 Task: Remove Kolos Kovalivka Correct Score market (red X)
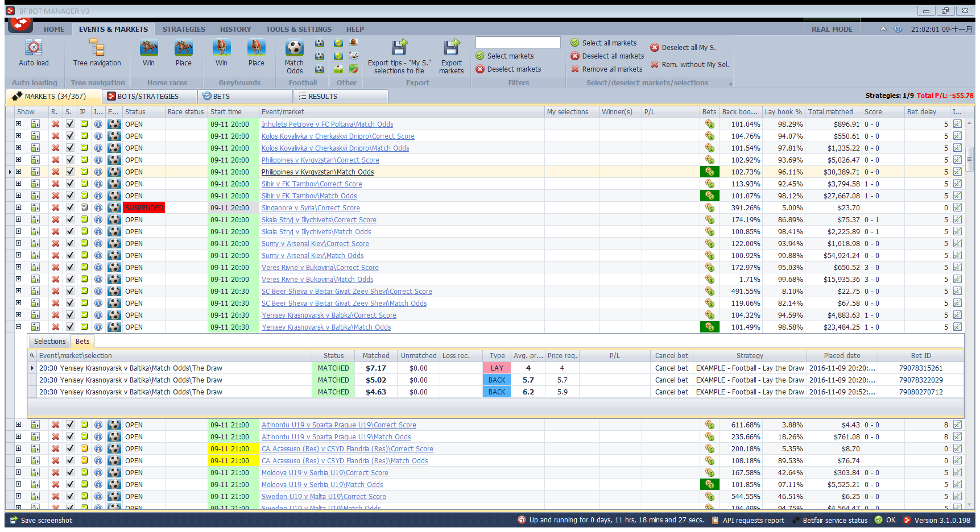55,136
